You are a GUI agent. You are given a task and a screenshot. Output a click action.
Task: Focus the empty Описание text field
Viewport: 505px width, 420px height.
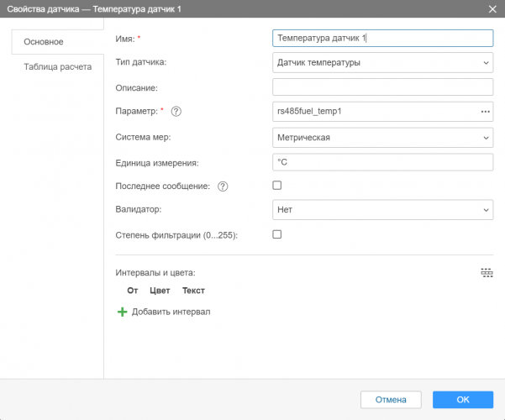(x=383, y=87)
